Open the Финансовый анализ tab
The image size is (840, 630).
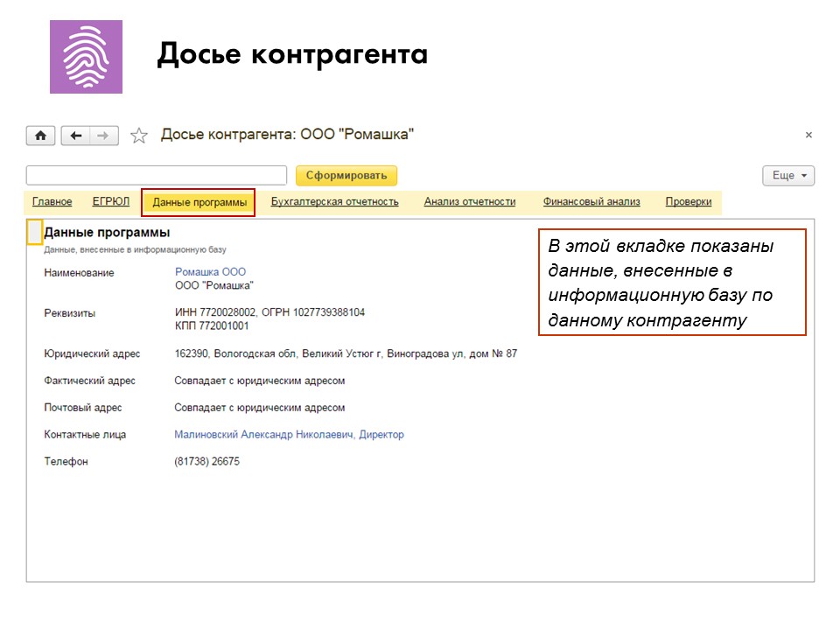coord(591,201)
